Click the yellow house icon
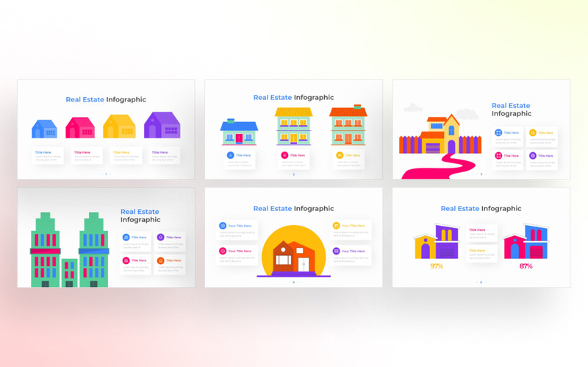 [119, 127]
